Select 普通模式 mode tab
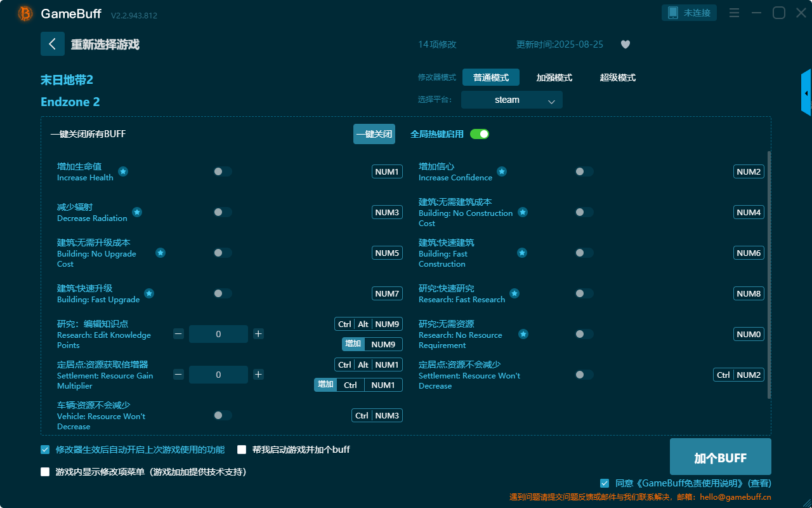The image size is (812, 508). tap(491, 77)
